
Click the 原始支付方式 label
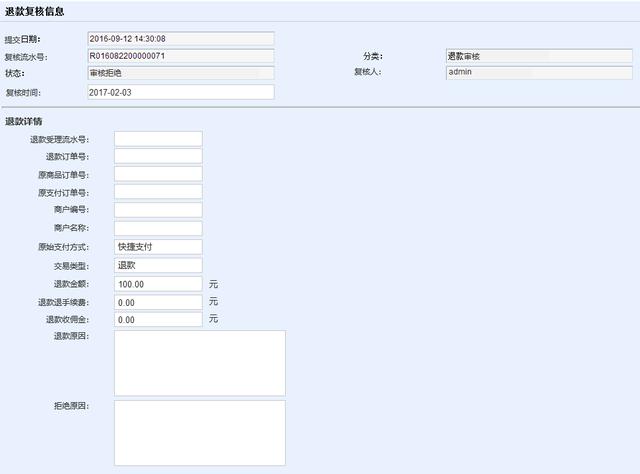click(x=63, y=247)
